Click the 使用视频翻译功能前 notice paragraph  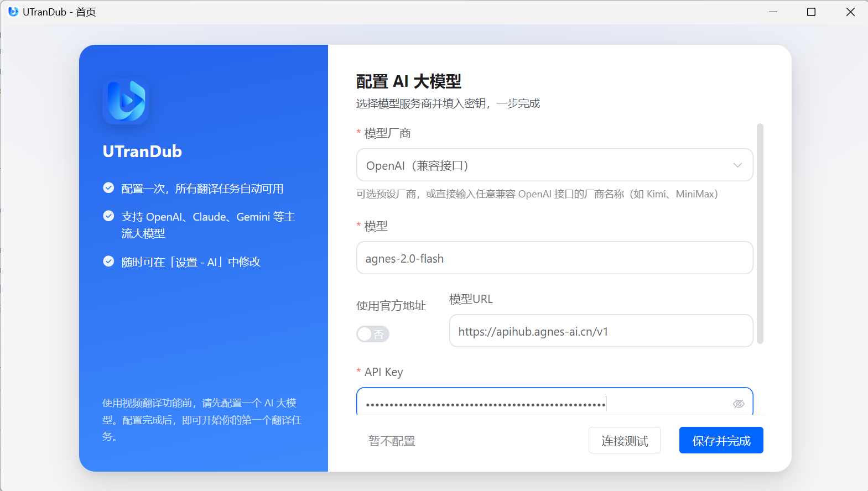coord(202,420)
